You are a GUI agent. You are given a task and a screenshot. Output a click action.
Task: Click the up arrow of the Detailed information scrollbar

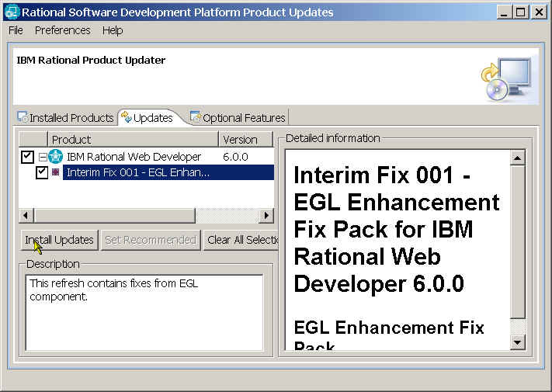[518, 158]
